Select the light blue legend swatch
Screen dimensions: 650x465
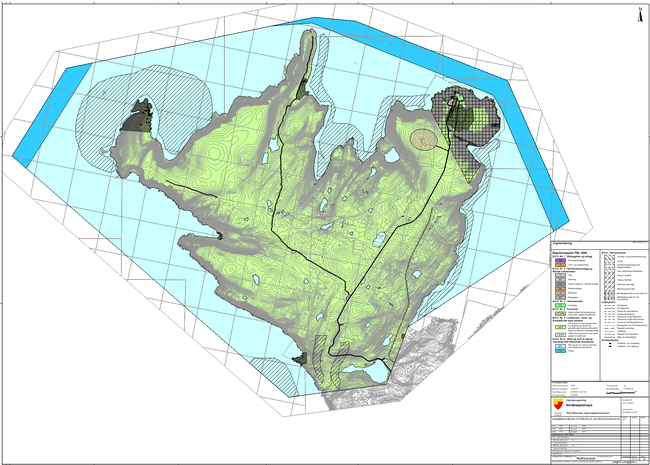pos(558,352)
